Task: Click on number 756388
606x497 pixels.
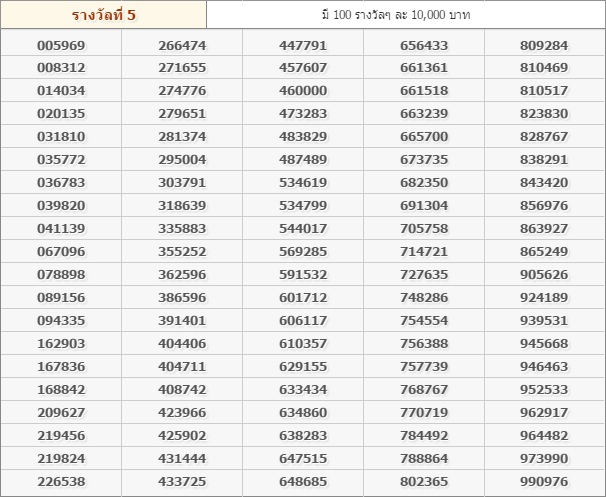Action: coord(424,344)
